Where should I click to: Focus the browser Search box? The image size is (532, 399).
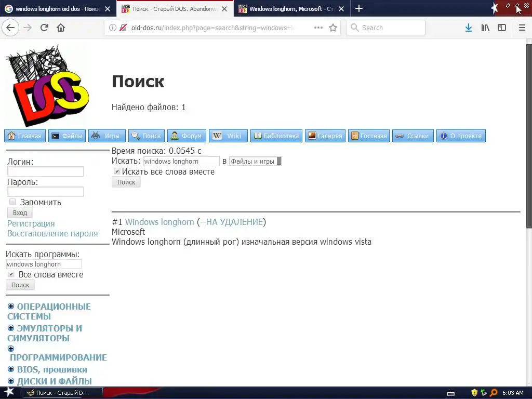tap(386, 28)
